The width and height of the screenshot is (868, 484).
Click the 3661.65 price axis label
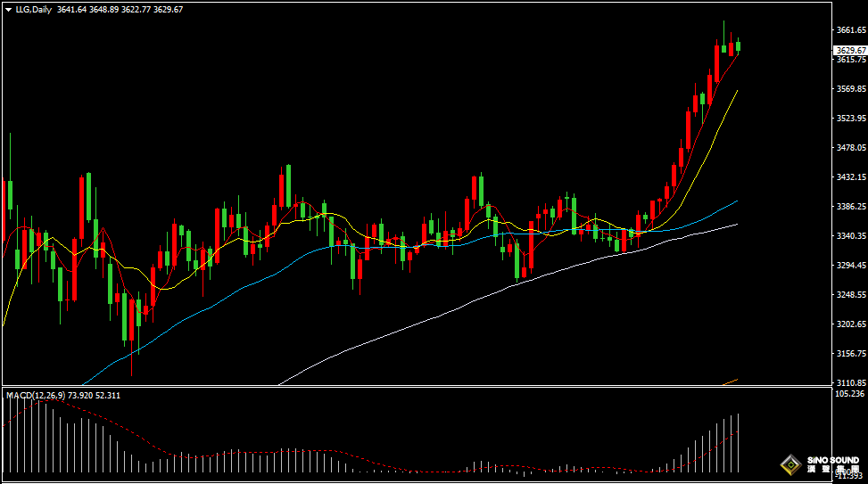tap(851, 30)
